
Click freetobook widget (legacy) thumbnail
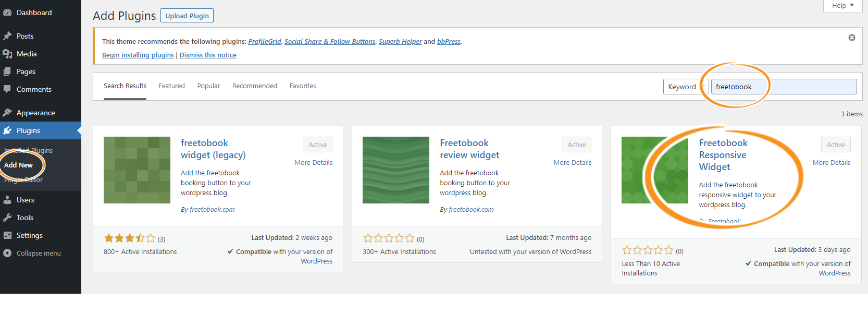coord(137,170)
